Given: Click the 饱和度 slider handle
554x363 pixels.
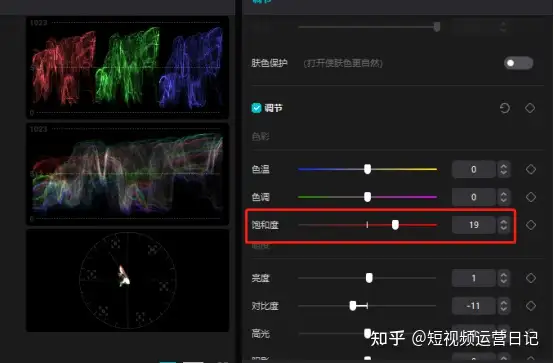Looking at the screenshot, I should point(395,224).
